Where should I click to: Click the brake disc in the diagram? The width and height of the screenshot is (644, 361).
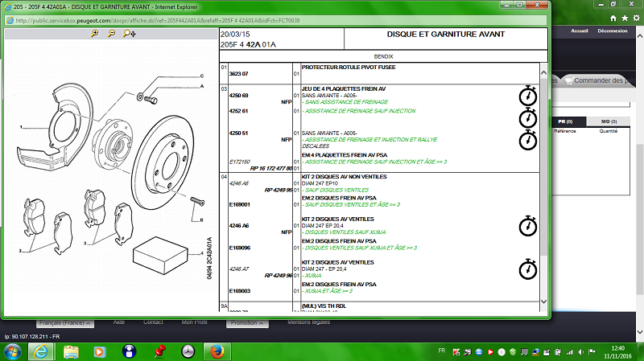point(163,162)
